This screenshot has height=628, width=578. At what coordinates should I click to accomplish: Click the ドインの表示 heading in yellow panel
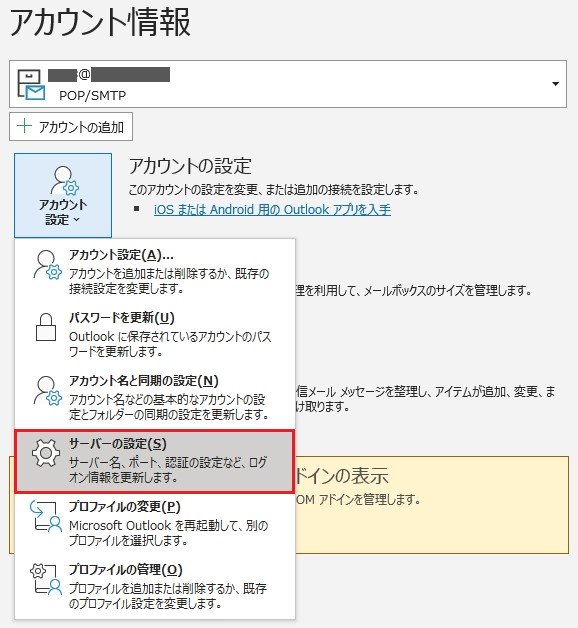(342, 475)
